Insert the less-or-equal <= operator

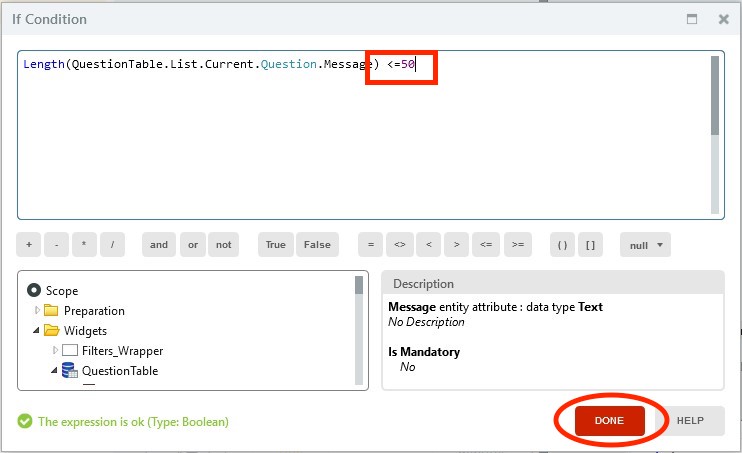click(x=486, y=245)
